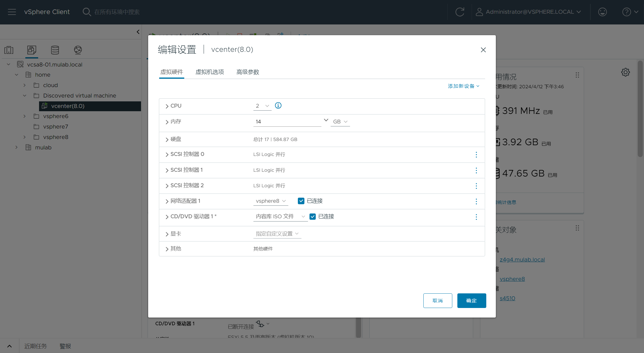Screen dimensions: 644x353
Task: Expand the 显卡 row
Action: (167, 234)
